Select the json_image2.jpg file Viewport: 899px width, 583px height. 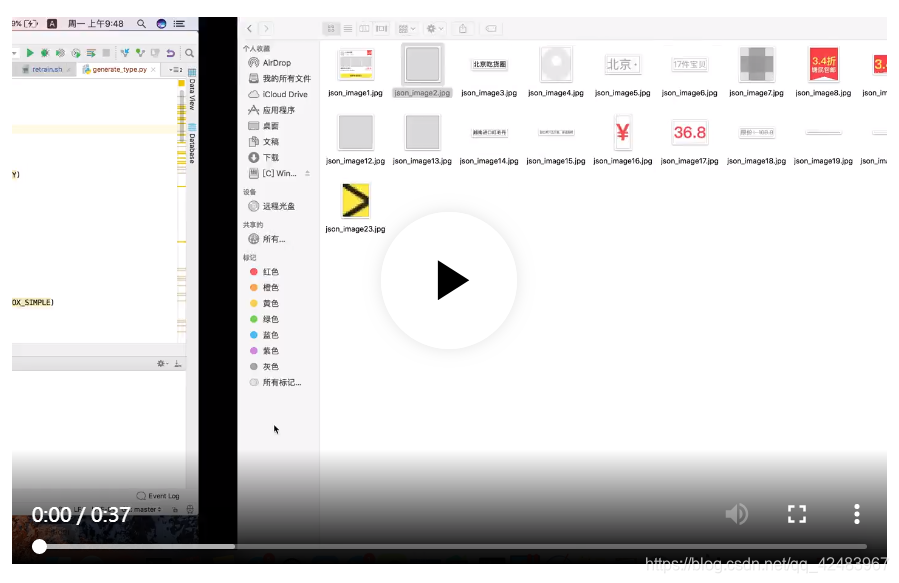click(x=423, y=71)
